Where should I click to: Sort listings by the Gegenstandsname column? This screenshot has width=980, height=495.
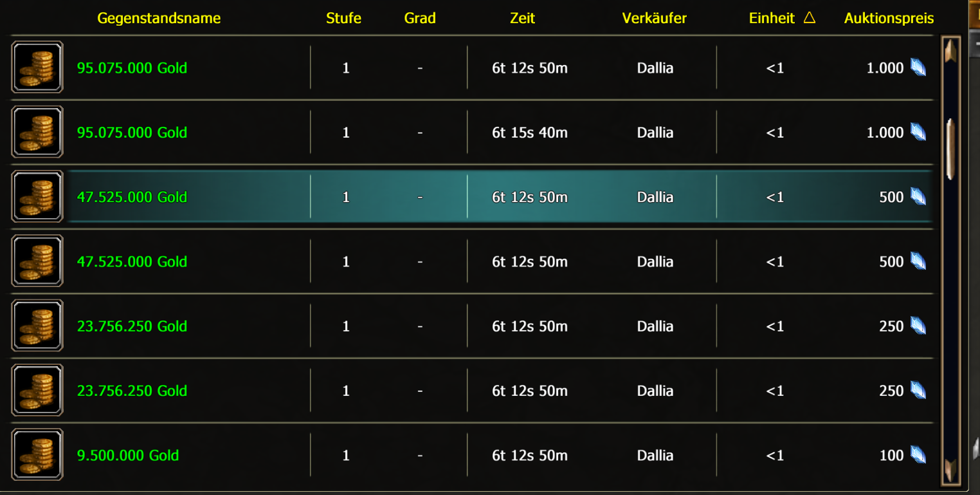click(159, 18)
